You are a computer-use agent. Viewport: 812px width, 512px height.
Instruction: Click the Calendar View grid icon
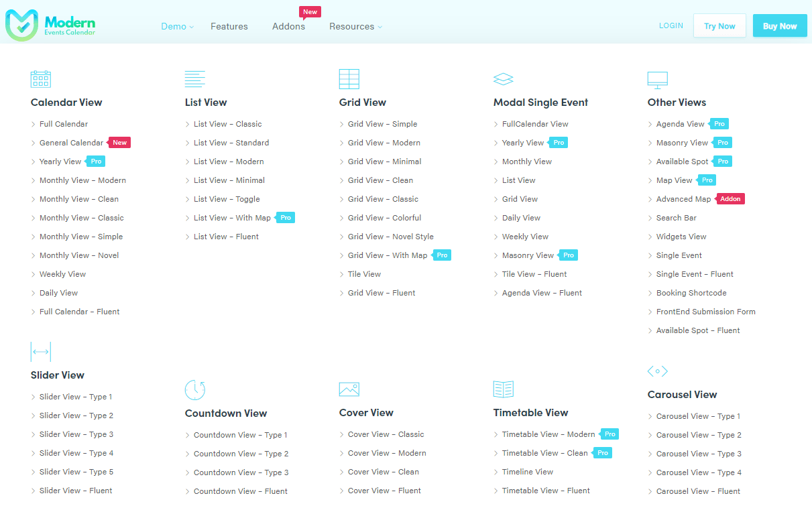(x=41, y=79)
